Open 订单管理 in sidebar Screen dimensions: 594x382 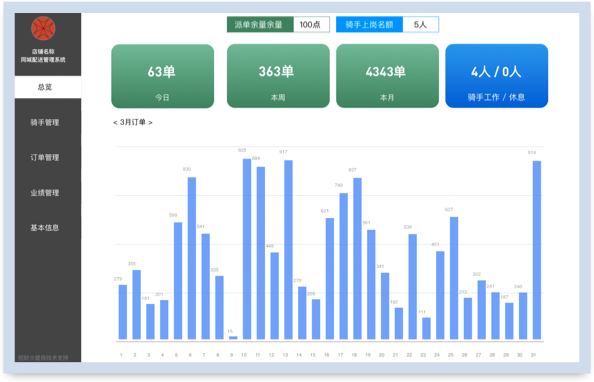click(45, 157)
